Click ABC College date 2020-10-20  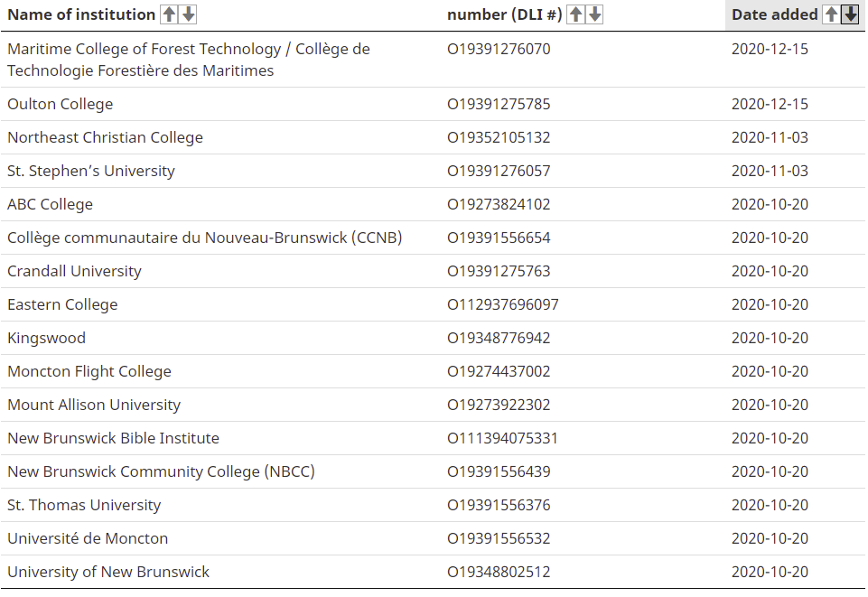[770, 204]
